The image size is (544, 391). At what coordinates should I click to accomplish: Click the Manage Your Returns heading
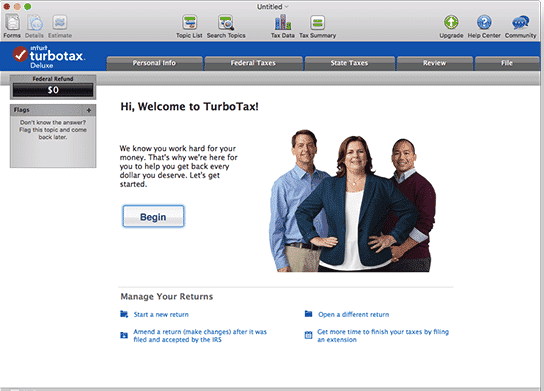coord(167,297)
